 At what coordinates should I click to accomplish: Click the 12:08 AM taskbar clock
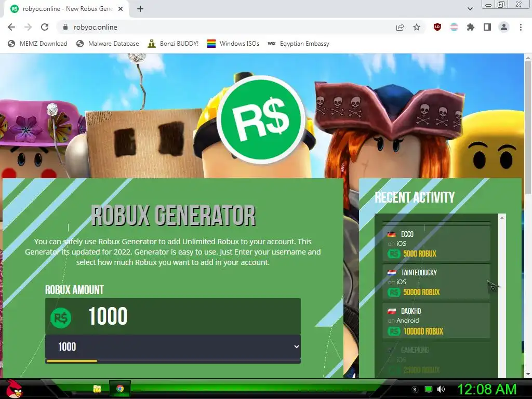486,389
